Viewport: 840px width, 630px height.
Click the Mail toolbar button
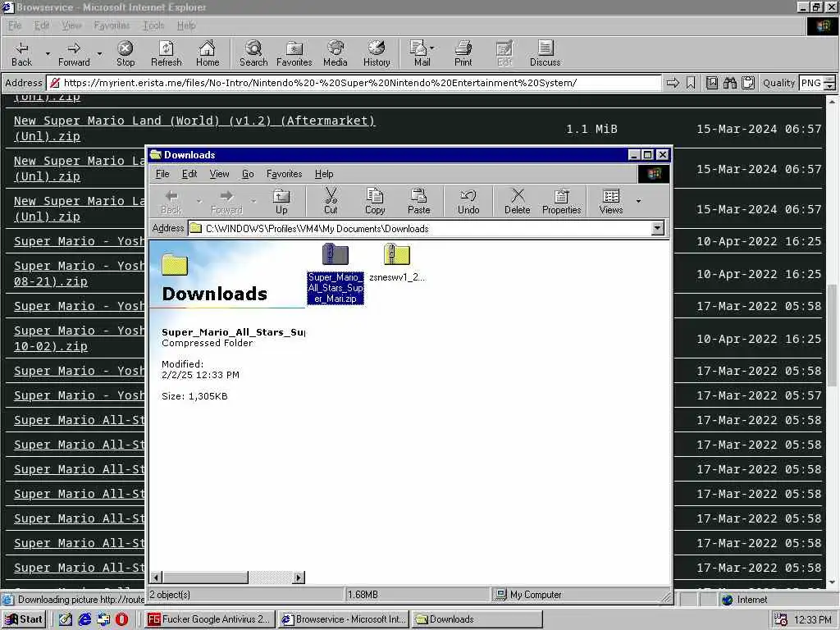click(x=421, y=53)
